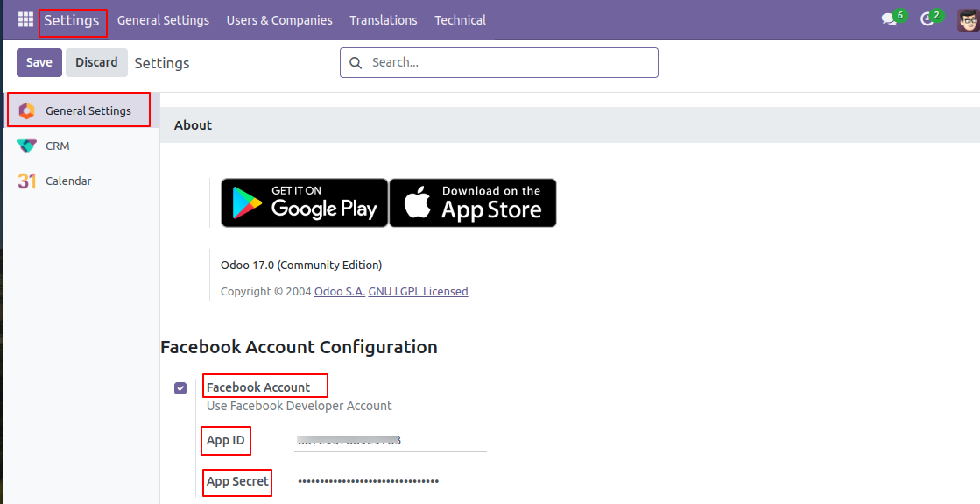Click the App ID input field

pyautogui.click(x=390, y=440)
